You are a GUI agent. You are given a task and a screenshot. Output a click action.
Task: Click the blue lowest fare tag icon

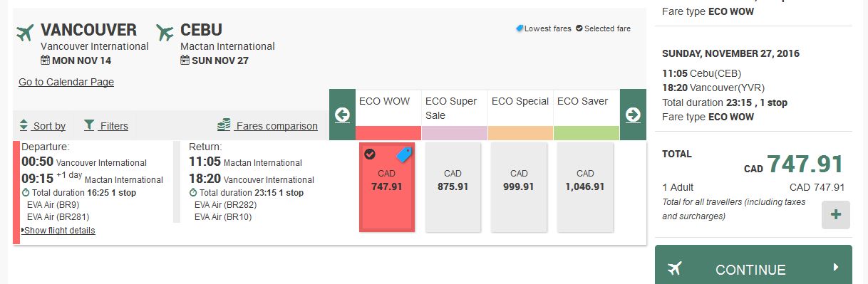[x=404, y=154]
